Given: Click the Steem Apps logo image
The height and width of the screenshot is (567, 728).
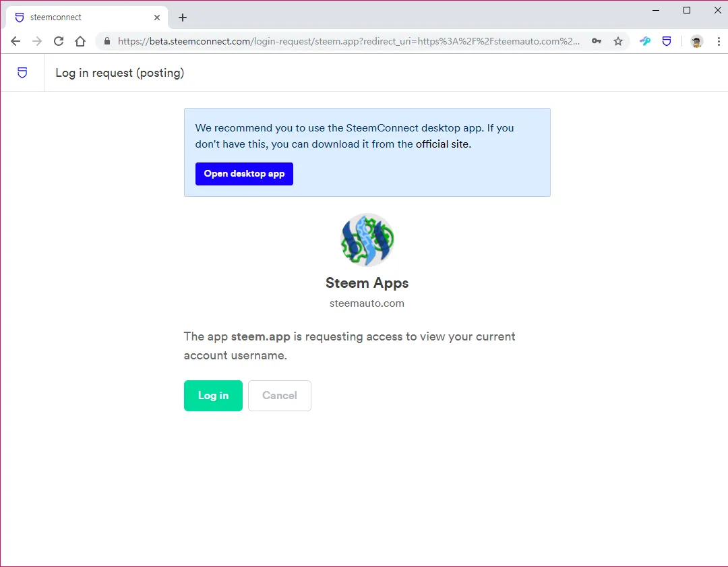Looking at the screenshot, I should click(x=367, y=240).
